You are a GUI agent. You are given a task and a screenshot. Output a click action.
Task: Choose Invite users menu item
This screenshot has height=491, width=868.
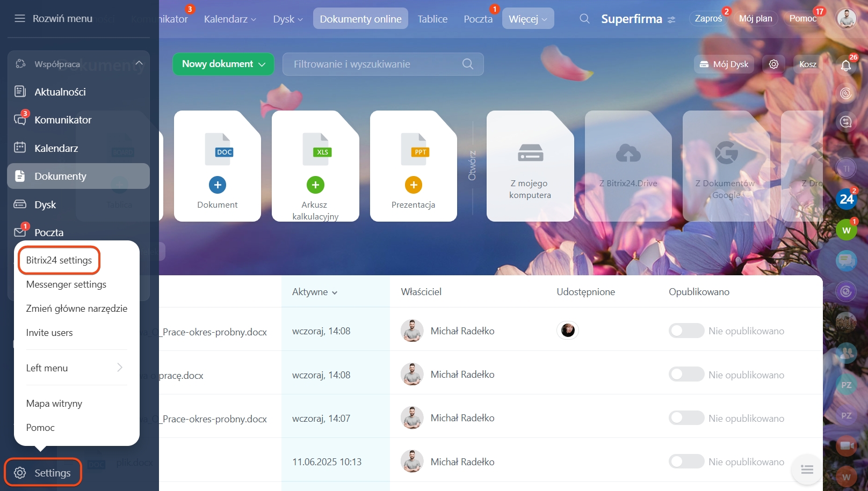(x=49, y=333)
